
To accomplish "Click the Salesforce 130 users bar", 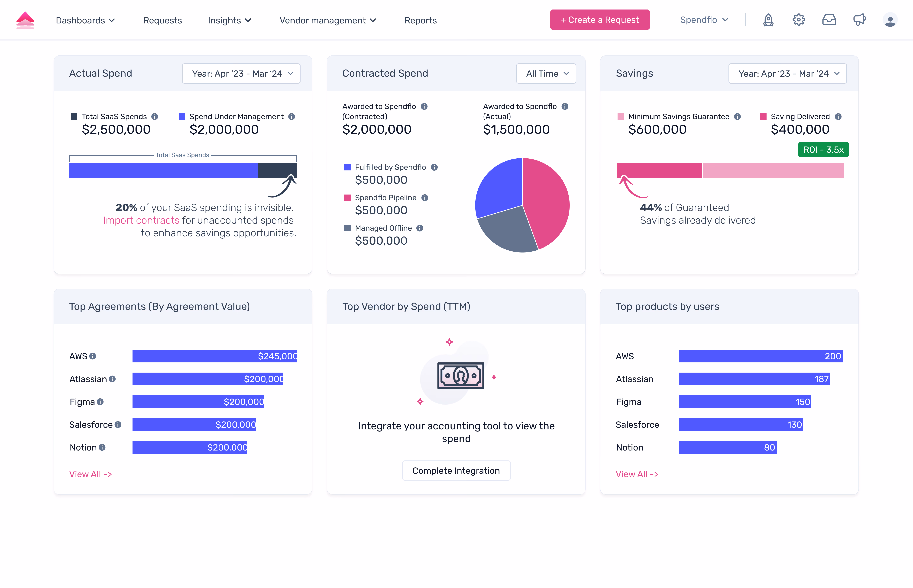I will pos(741,425).
